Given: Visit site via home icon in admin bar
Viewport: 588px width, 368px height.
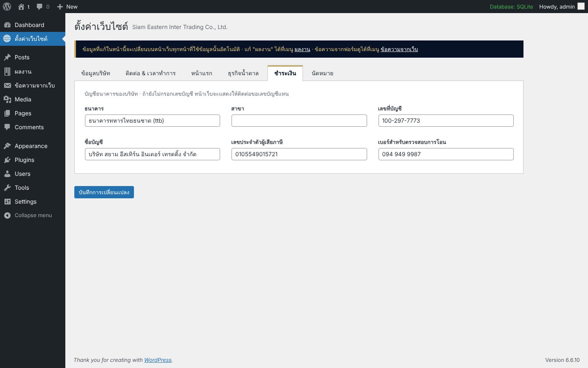Looking at the screenshot, I should coord(21,7).
